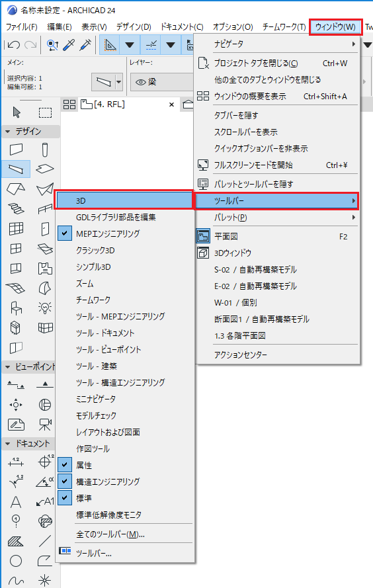Select the Dimension tool
This screenshot has height=588, width=373.
(16, 462)
